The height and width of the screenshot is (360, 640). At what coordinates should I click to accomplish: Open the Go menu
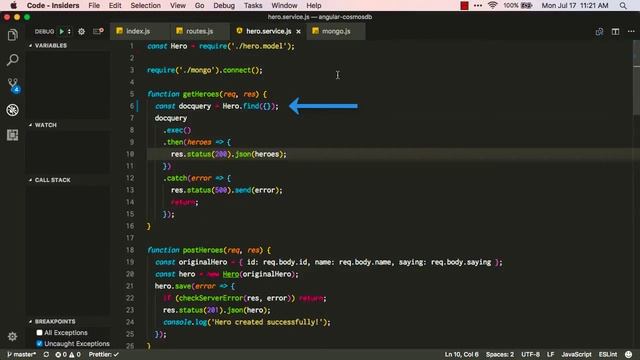(200, 5)
